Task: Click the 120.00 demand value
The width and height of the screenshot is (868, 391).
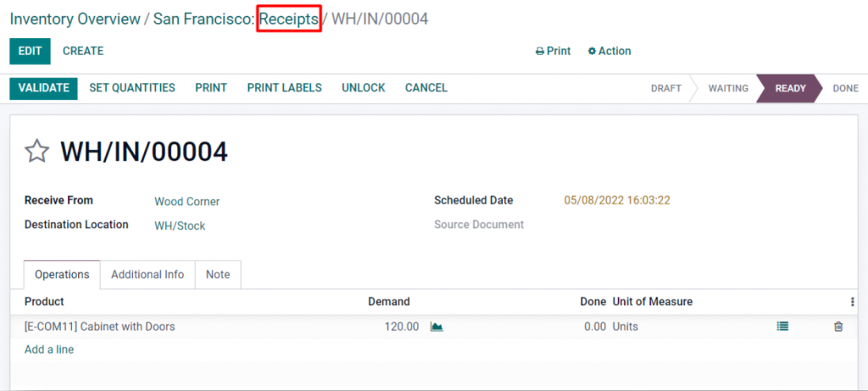Action: pos(402,327)
